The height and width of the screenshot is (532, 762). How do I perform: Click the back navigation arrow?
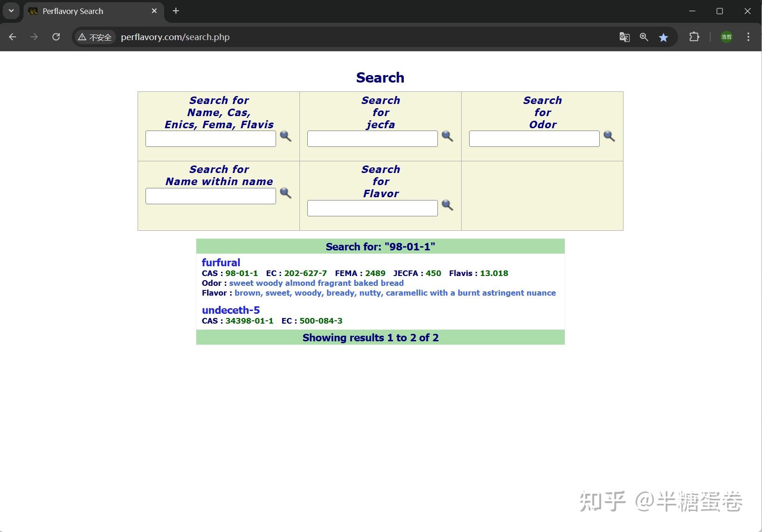(12, 37)
